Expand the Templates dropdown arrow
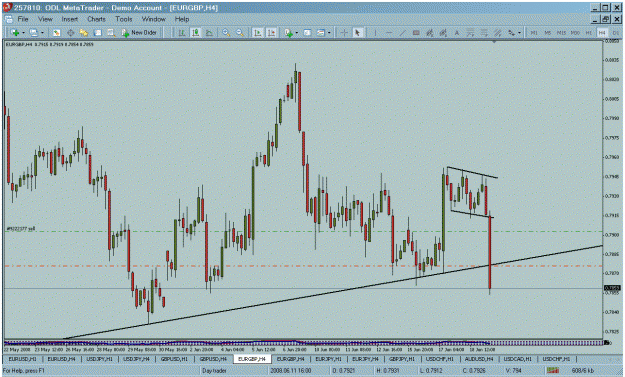Viewport: 625px width, 377px height. (x=329, y=33)
